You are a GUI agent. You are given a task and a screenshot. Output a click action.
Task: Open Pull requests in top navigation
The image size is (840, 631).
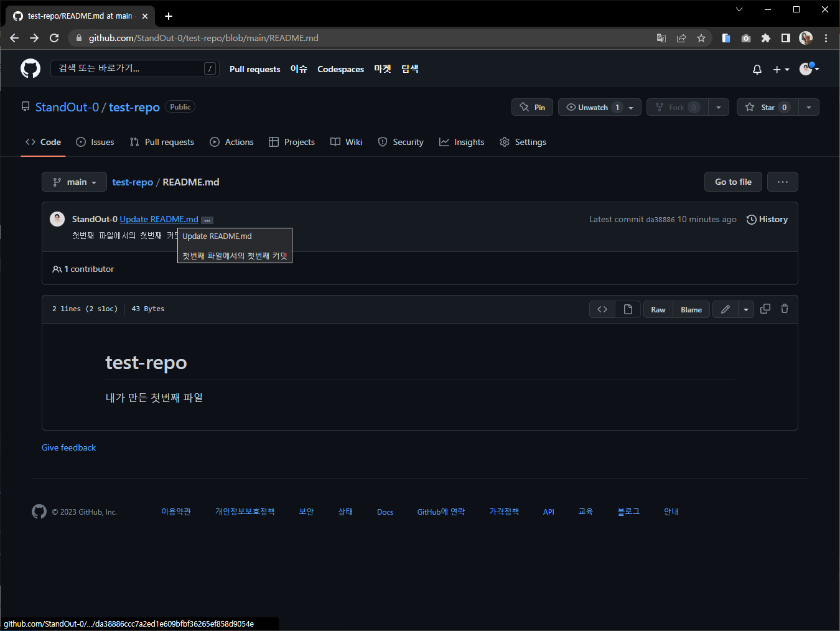coord(254,69)
